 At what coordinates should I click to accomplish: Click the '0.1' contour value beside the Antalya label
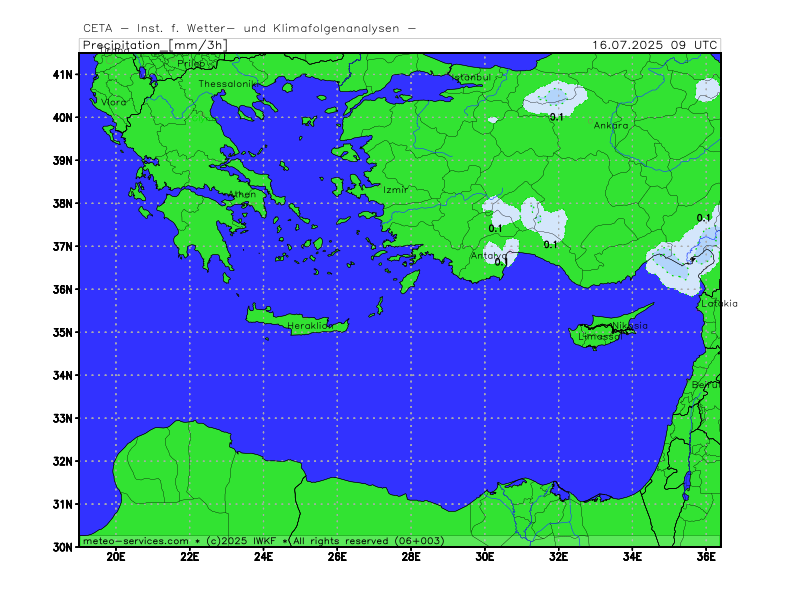pos(501,262)
